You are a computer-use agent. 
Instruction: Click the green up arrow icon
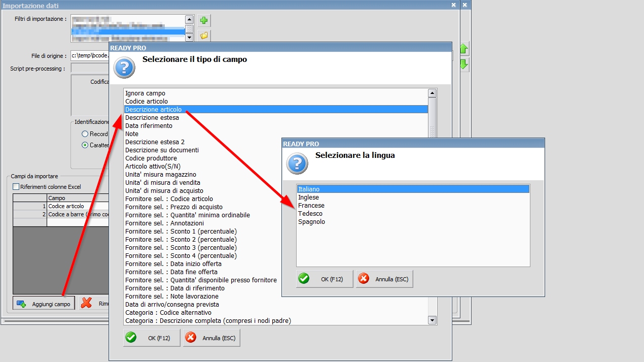pyautogui.click(x=463, y=49)
